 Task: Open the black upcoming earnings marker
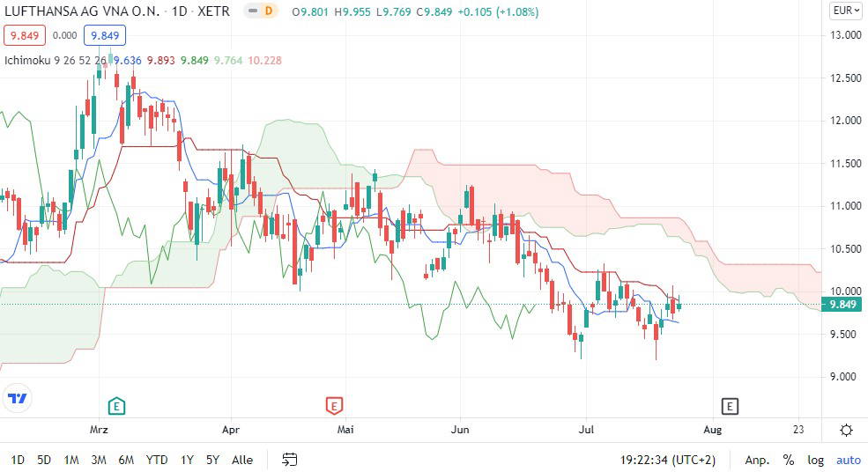730,407
